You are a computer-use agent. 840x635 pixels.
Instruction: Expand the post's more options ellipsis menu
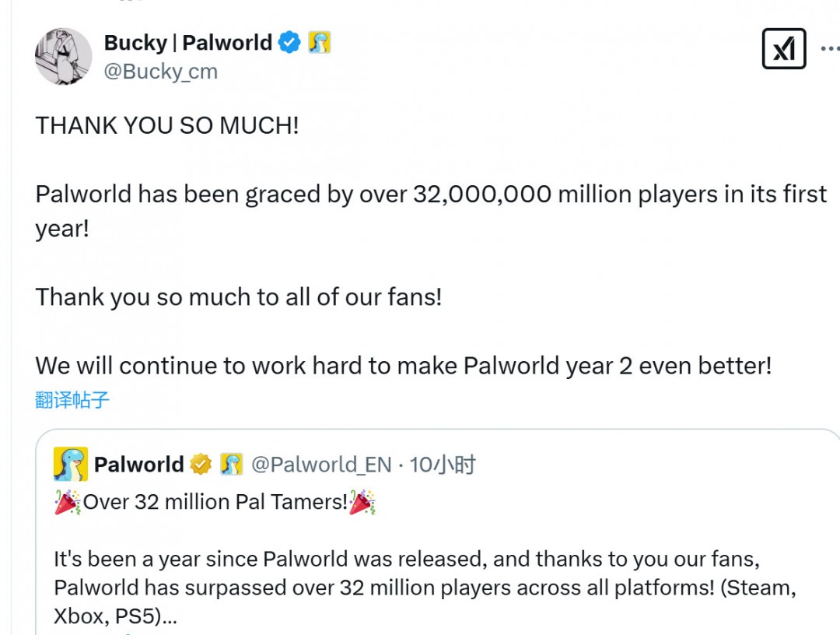click(x=830, y=49)
